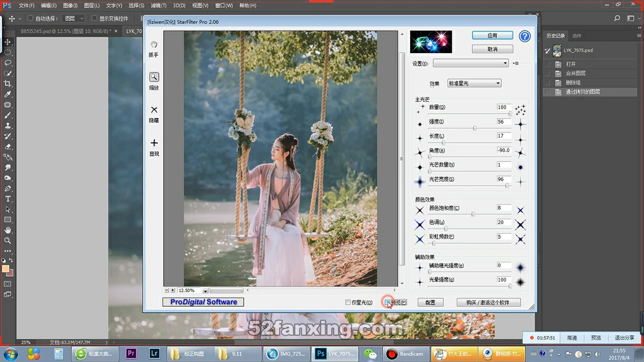Open the settings flyout menu next to 设置
The image size is (644, 362).
coord(516,63)
